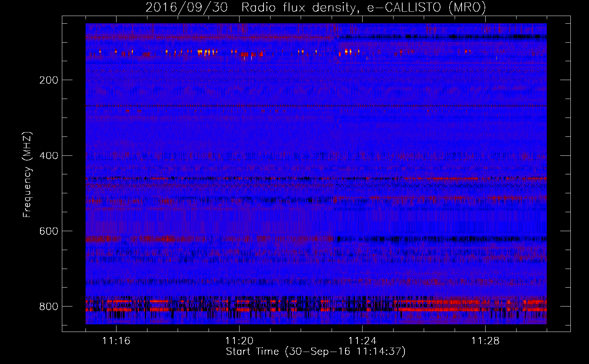Click the '11:28' time tick label

tap(485, 341)
